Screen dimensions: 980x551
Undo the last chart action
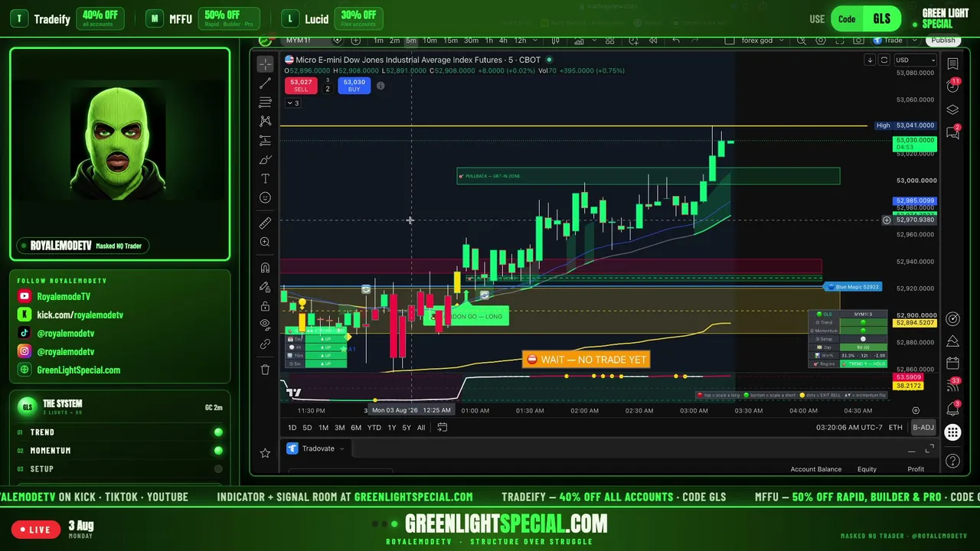pos(675,40)
